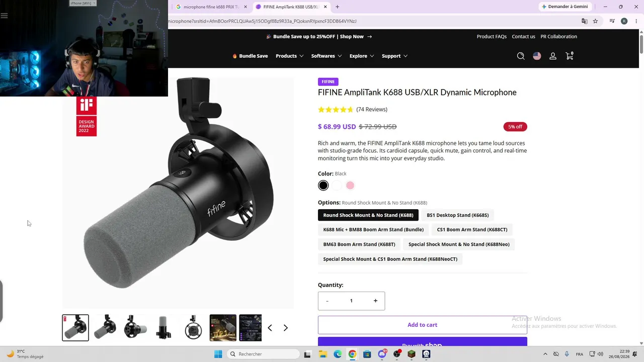Screen dimensions: 644x362
Task: Open a new browser tab
Action: tap(337, 7)
